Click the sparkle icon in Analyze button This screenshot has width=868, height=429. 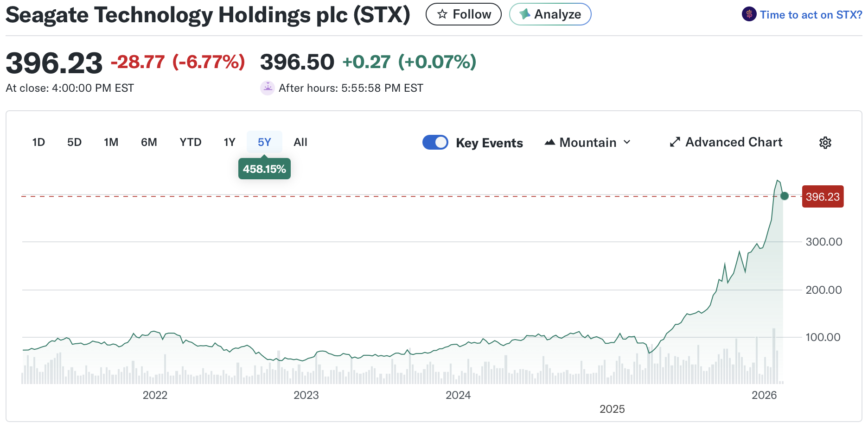(524, 14)
